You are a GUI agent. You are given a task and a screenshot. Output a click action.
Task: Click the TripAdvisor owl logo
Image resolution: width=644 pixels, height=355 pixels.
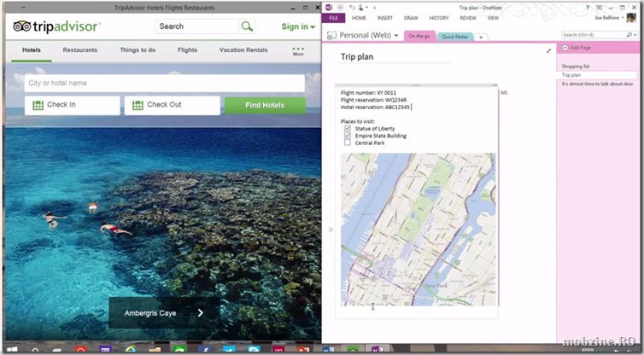point(24,26)
